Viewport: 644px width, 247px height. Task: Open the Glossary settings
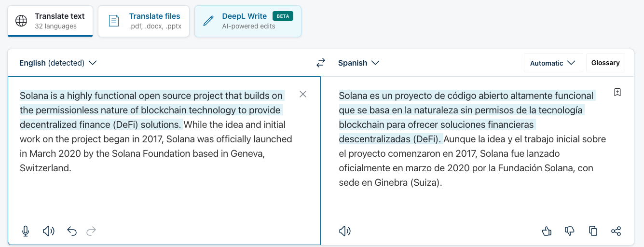[x=605, y=63]
